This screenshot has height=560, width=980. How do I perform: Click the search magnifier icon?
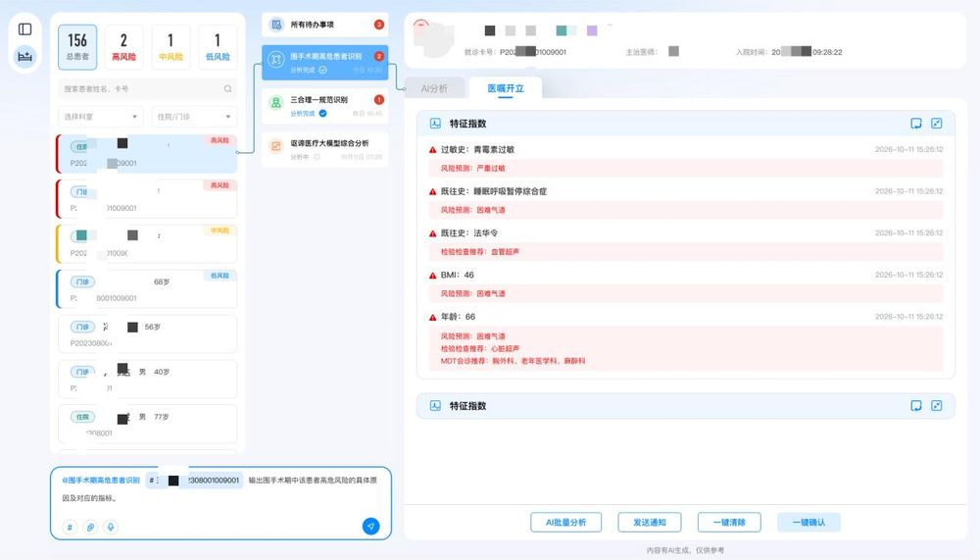(227, 88)
